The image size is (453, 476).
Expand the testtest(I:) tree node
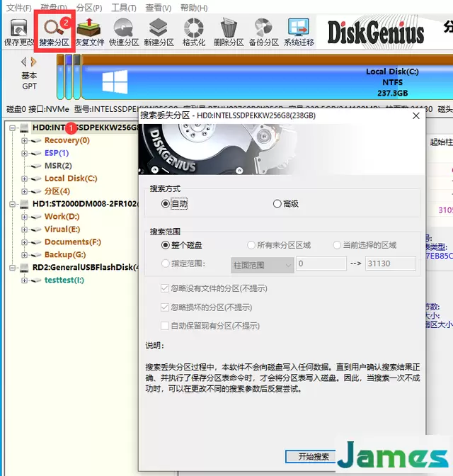pos(24,280)
